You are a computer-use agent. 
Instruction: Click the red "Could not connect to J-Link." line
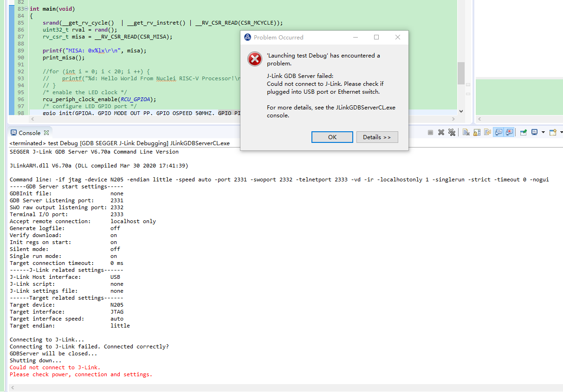tap(55, 367)
